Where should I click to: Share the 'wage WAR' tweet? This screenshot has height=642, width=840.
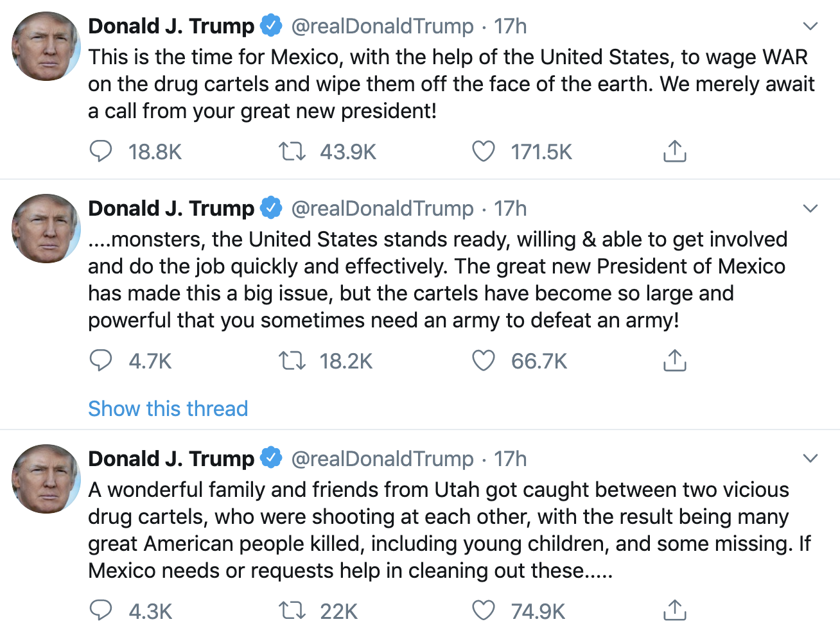coord(674,152)
